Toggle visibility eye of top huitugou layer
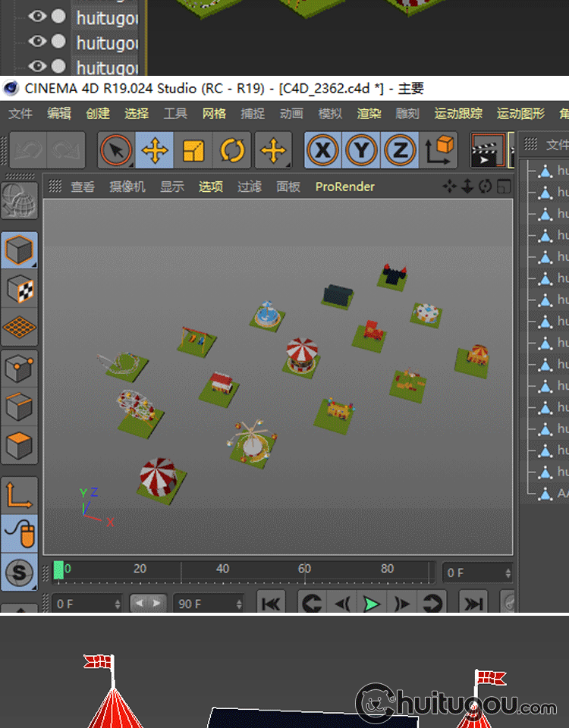 (x=37, y=16)
